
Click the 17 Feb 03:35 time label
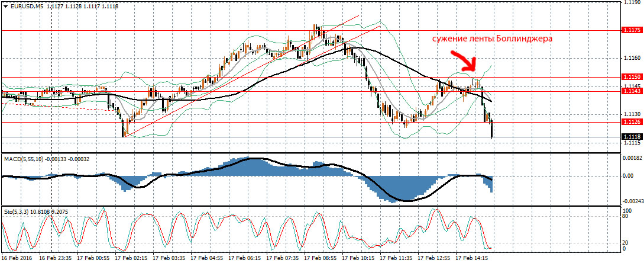point(168,258)
